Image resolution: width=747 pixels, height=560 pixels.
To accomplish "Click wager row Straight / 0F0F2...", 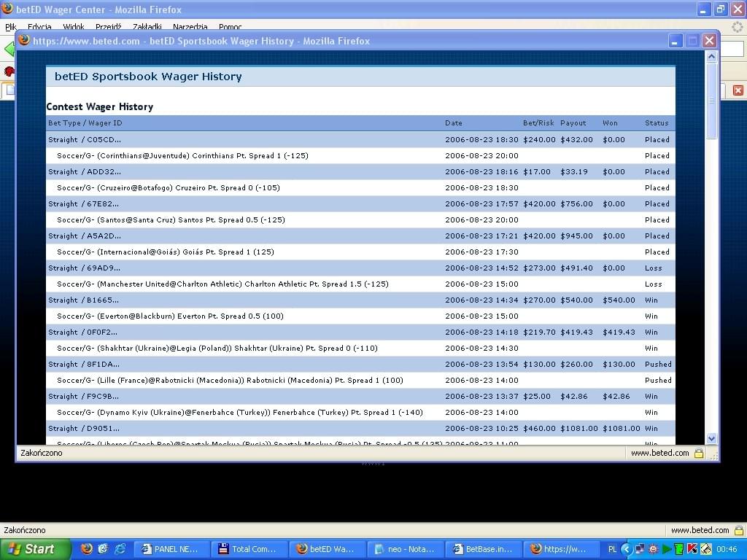I will [360, 332].
